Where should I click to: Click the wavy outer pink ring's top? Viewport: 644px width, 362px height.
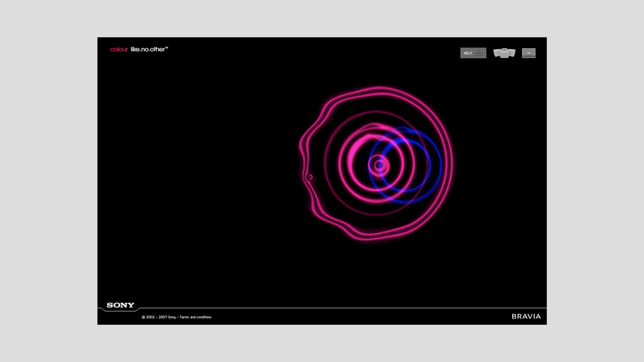378,88
